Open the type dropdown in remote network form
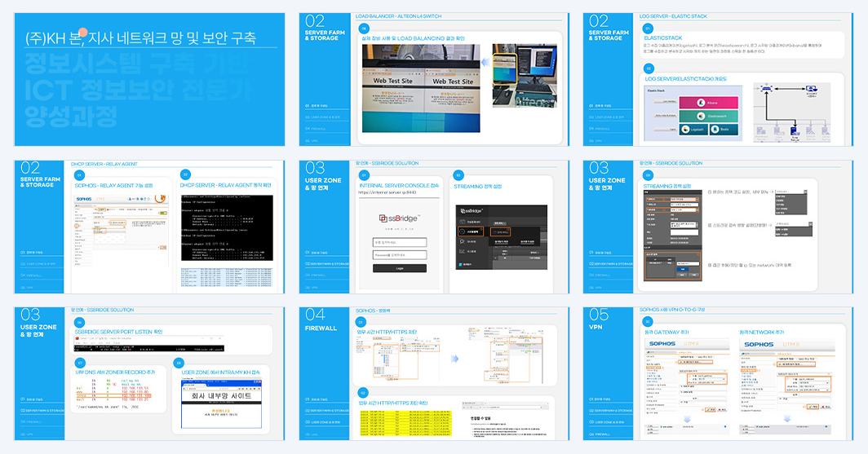Image resolution: width=868 pixels, height=454 pixels. click(x=813, y=382)
